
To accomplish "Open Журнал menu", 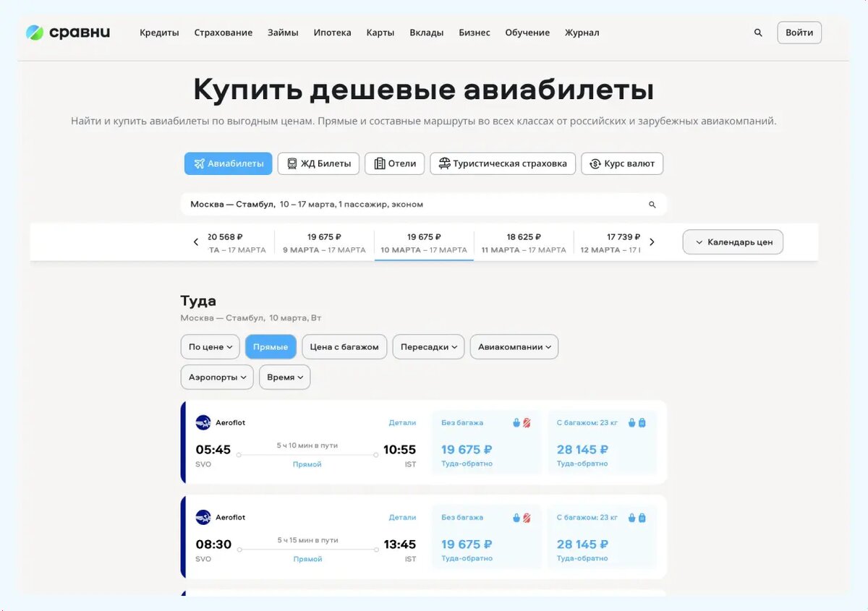I will coord(582,33).
